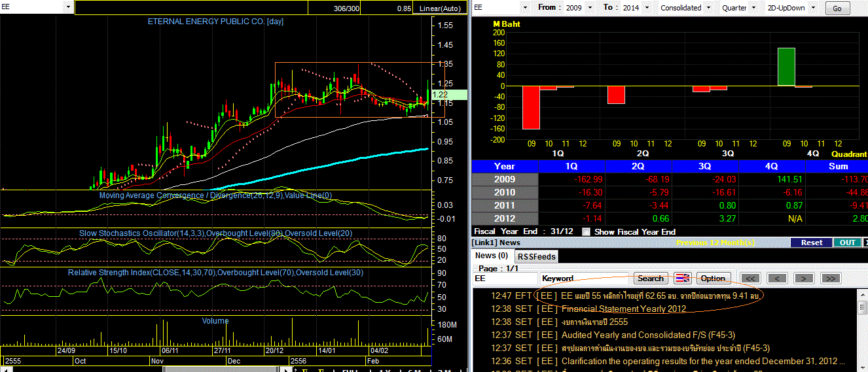The height and width of the screenshot is (372, 868).
Task: Click the 2Q column header
Action: tap(638, 166)
